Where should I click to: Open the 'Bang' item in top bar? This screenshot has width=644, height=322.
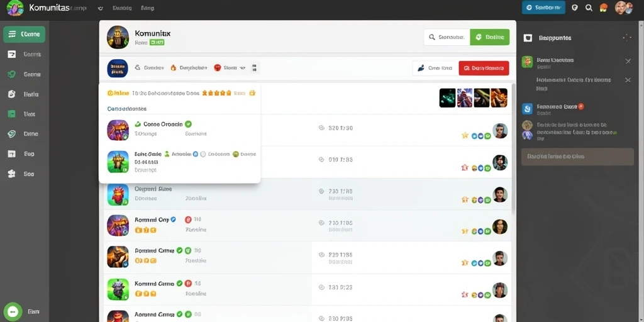(x=147, y=8)
